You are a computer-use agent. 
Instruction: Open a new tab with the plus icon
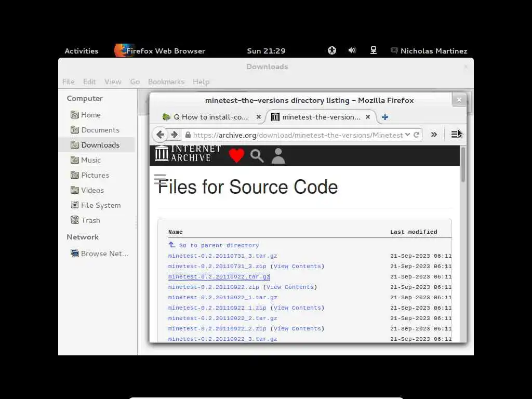(385, 117)
